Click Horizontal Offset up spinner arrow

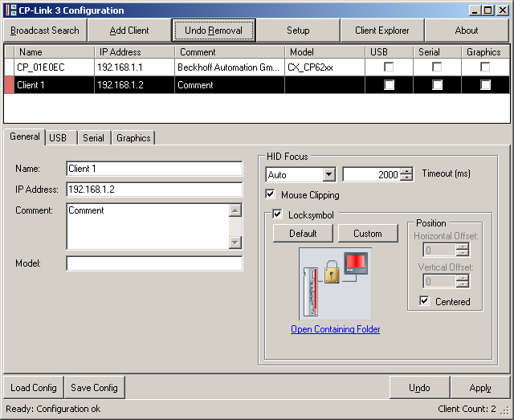(463, 247)
